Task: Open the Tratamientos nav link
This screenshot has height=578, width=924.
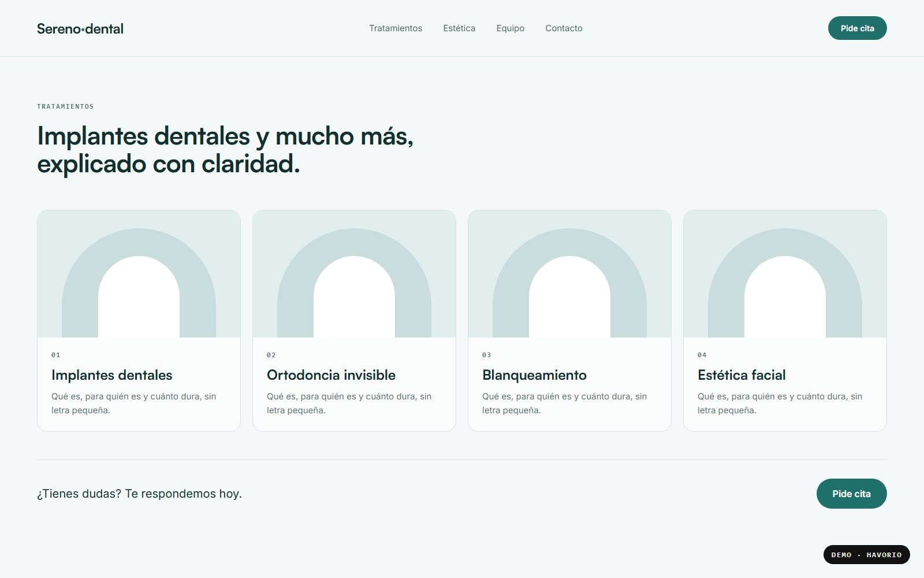Action: click(396, 28)
